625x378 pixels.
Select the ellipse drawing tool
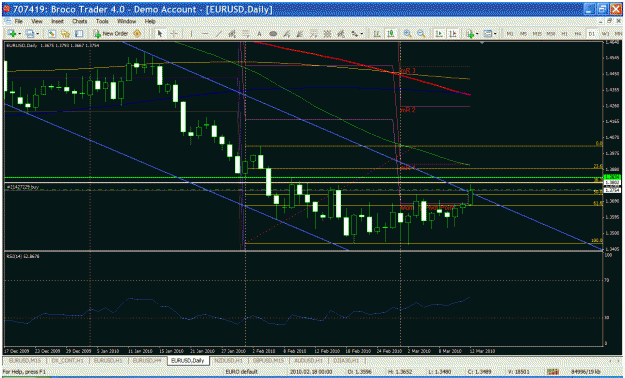point(273,34)
